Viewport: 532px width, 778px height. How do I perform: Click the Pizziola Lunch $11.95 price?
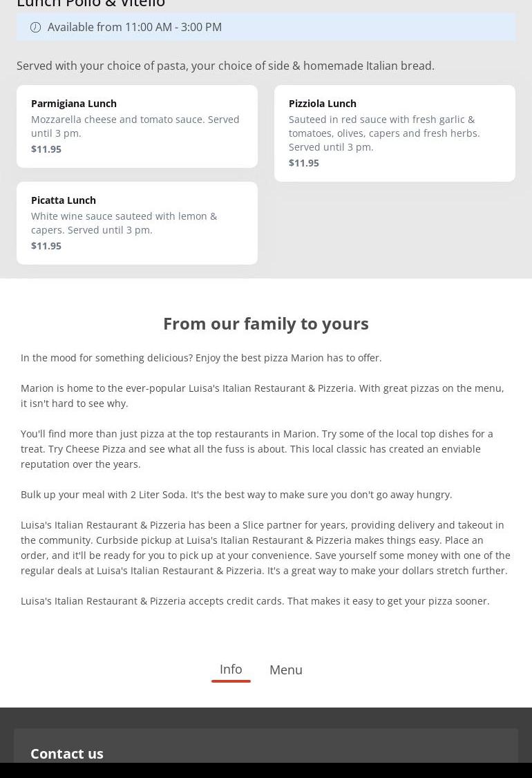[304, 163]
